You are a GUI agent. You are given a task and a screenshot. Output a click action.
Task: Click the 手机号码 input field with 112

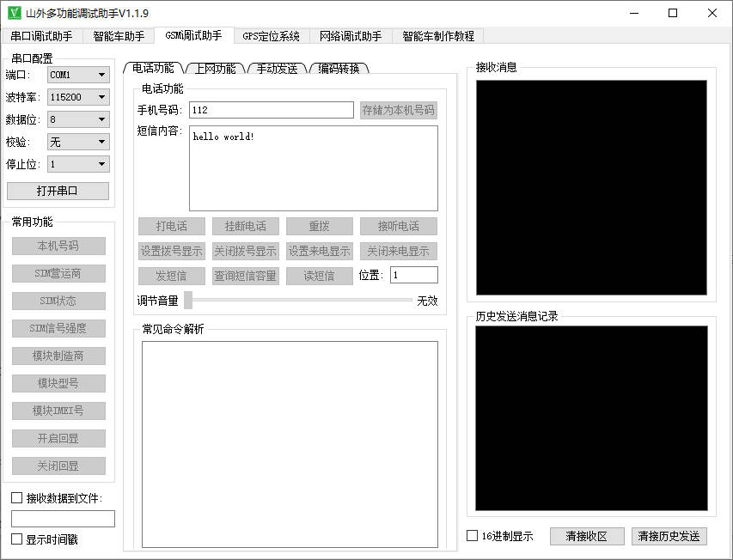click(272, 110)
